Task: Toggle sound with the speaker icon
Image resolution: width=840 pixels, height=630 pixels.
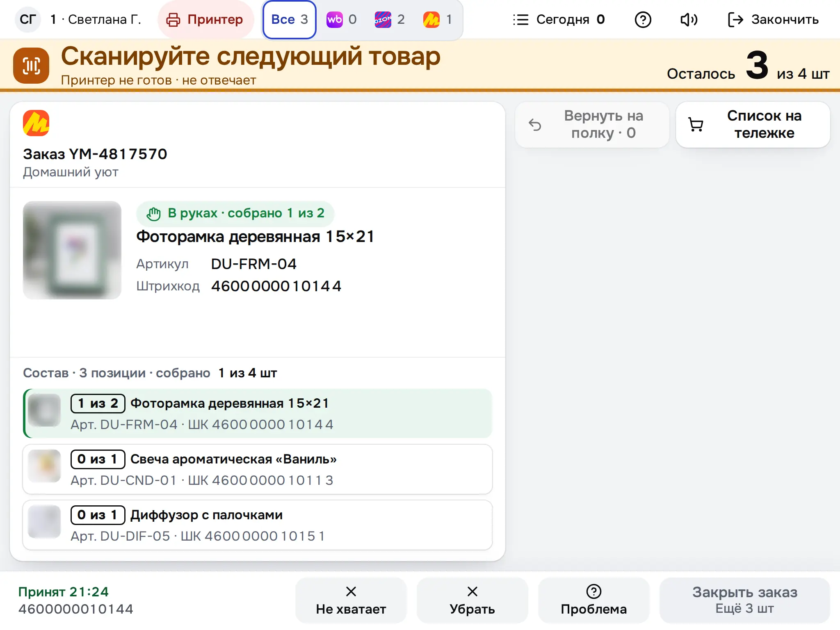Action: point(689,19)
